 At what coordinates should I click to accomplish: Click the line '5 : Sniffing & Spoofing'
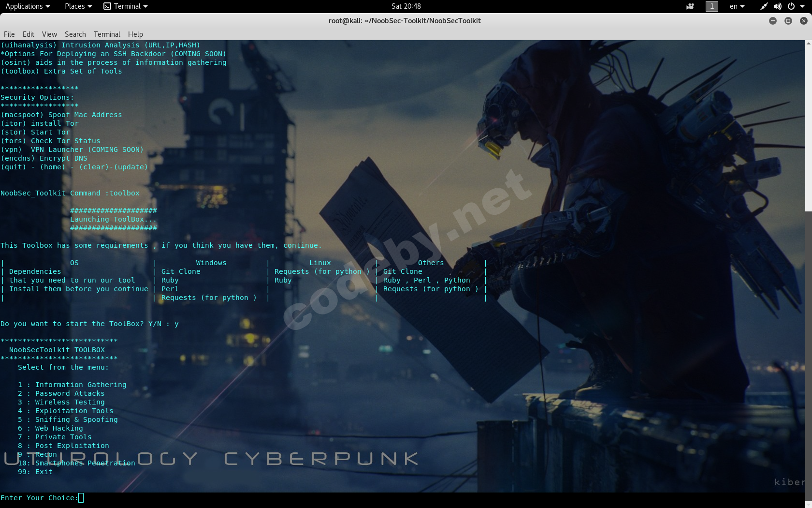(x=68, y=419)
